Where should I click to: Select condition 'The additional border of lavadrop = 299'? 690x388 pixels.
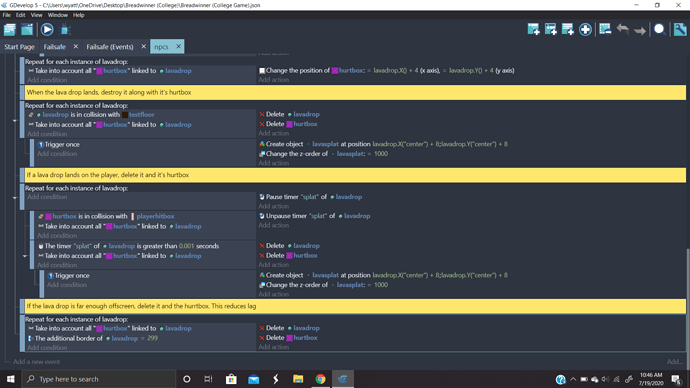pyautogui.click(x=92, y=338)
